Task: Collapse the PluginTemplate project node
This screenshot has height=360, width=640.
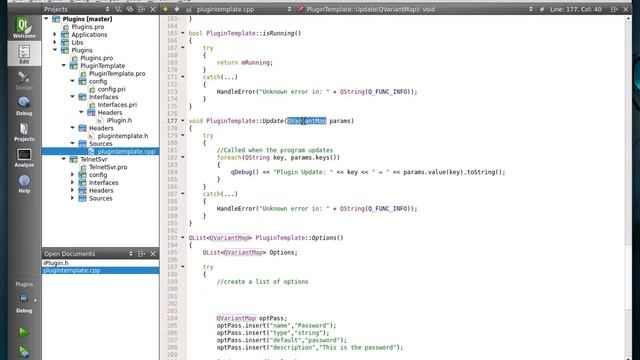Action: pyautogui.click(x=64, y=65)
